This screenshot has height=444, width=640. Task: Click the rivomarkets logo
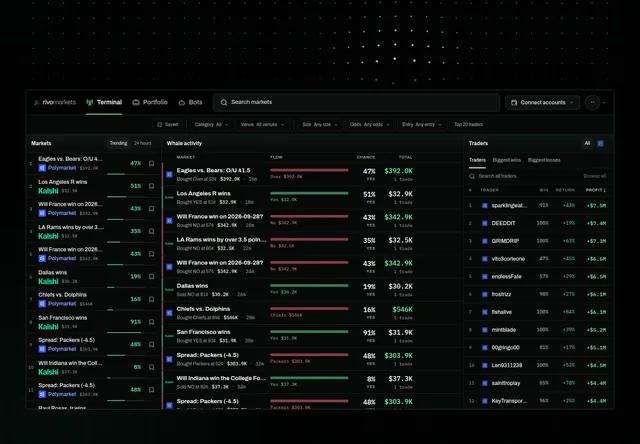pos(55,102)
